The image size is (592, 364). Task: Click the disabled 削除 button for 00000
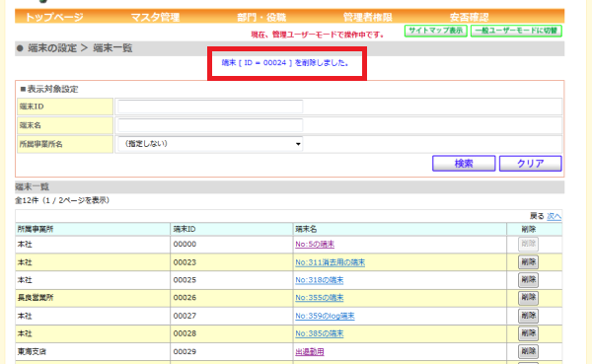click(x=528, y=244)
